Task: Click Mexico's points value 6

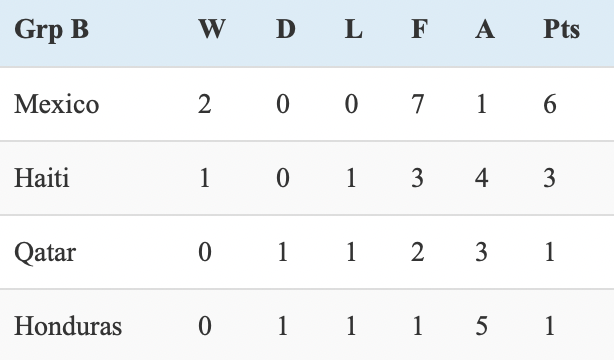Action: 550,104
